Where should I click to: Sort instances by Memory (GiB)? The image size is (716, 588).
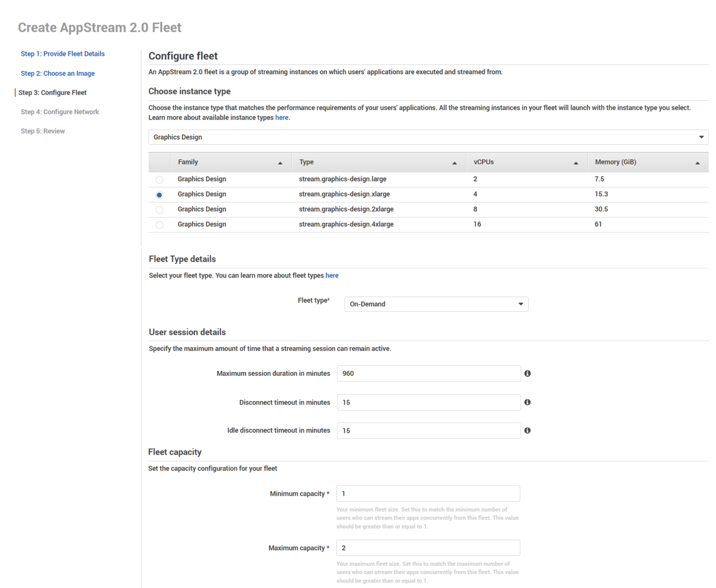(698, 162)
